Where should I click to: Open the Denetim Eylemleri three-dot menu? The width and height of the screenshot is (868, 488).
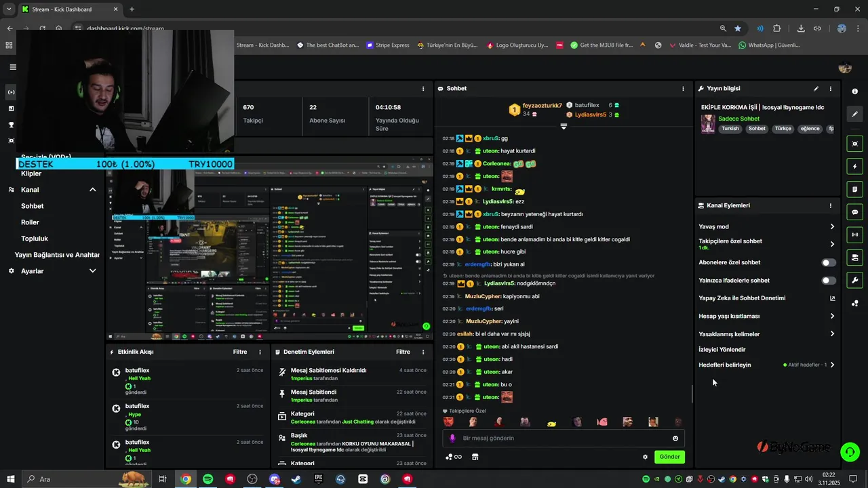point(423,352)
